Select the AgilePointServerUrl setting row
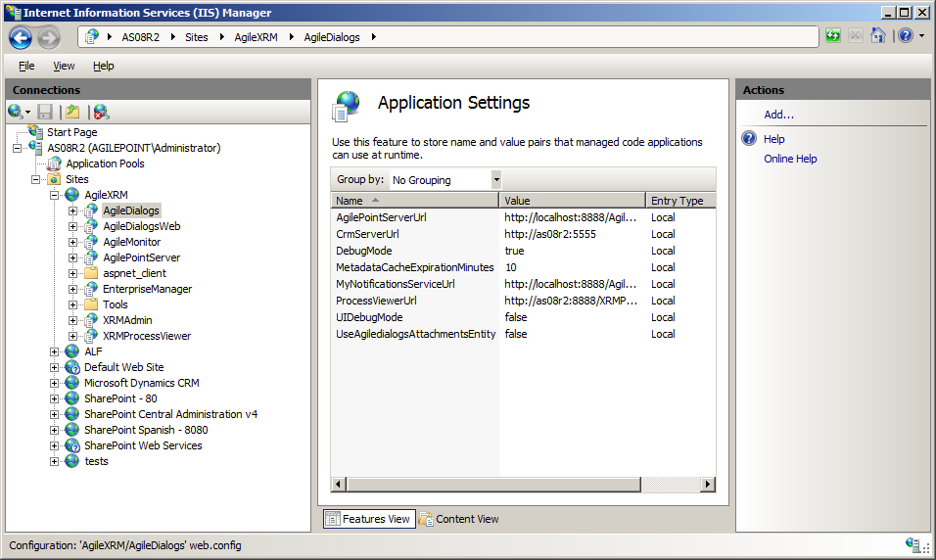936x560 pixels. coord(523,217)
